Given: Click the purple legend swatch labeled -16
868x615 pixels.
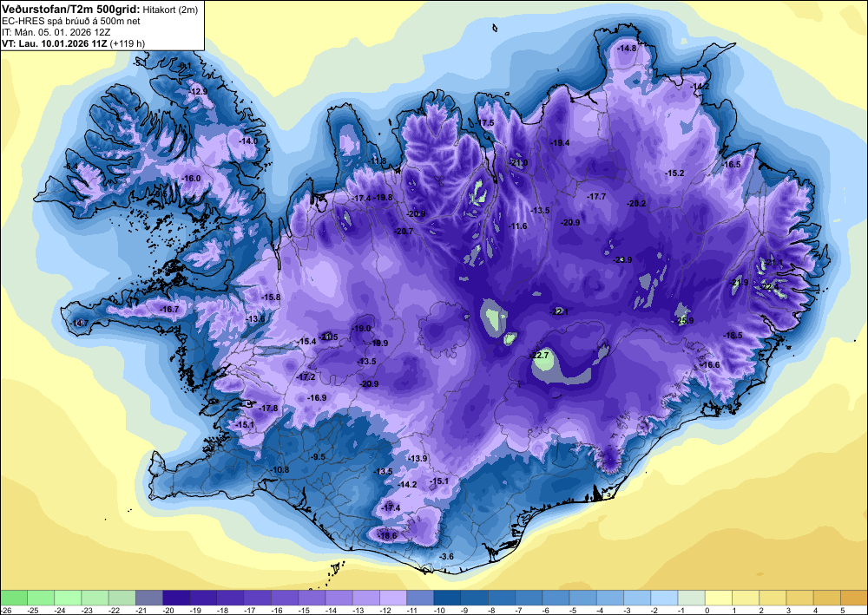Looking at the screenshot, I should (285, 598).
